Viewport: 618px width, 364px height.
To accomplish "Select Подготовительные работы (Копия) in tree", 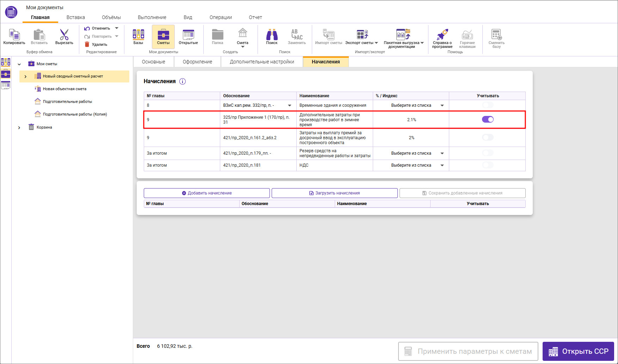I will click(75, 114).
